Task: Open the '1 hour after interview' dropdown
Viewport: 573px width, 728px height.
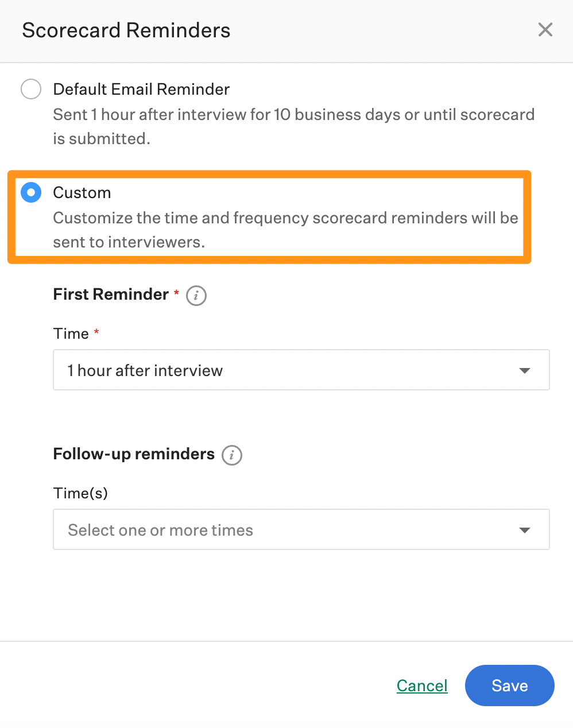Action: pyautogui.click(x=301, y=370)
